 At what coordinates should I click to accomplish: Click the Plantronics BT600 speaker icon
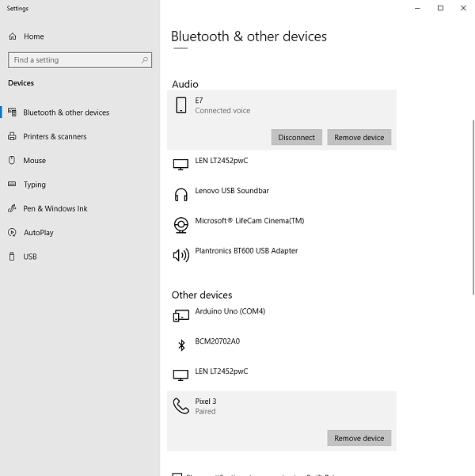click(x=180, y=255)
